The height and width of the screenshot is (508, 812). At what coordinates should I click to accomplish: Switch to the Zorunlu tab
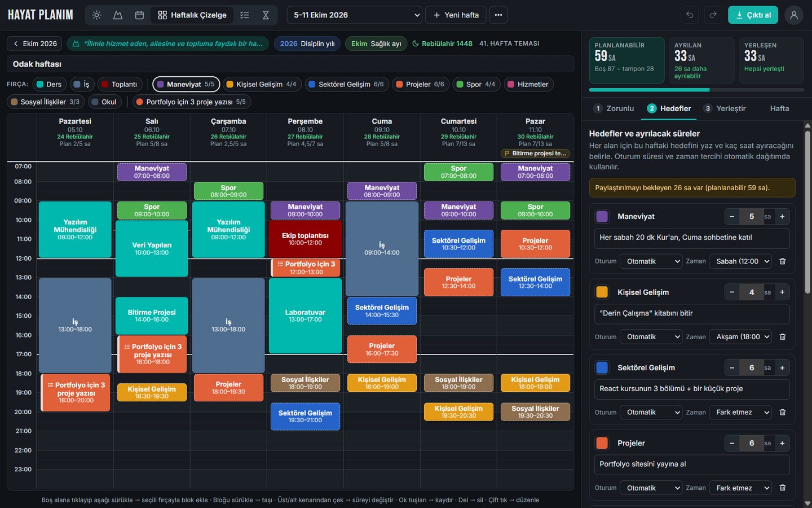pos(614,108)
